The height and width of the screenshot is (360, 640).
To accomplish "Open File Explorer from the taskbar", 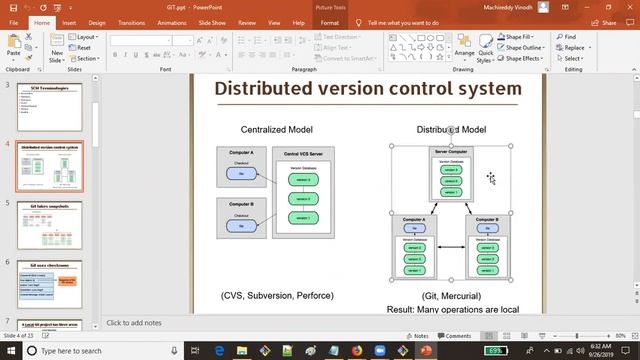I will point(242,351).
